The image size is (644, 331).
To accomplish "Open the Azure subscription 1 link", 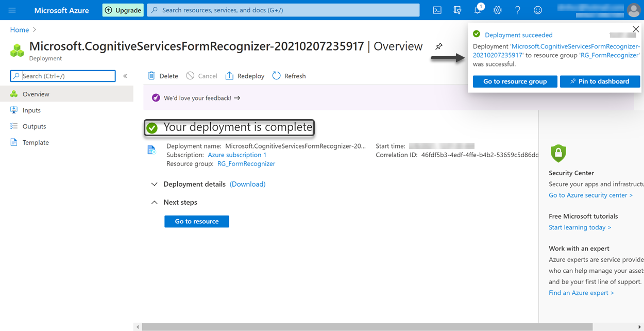I will click(237, 155).
